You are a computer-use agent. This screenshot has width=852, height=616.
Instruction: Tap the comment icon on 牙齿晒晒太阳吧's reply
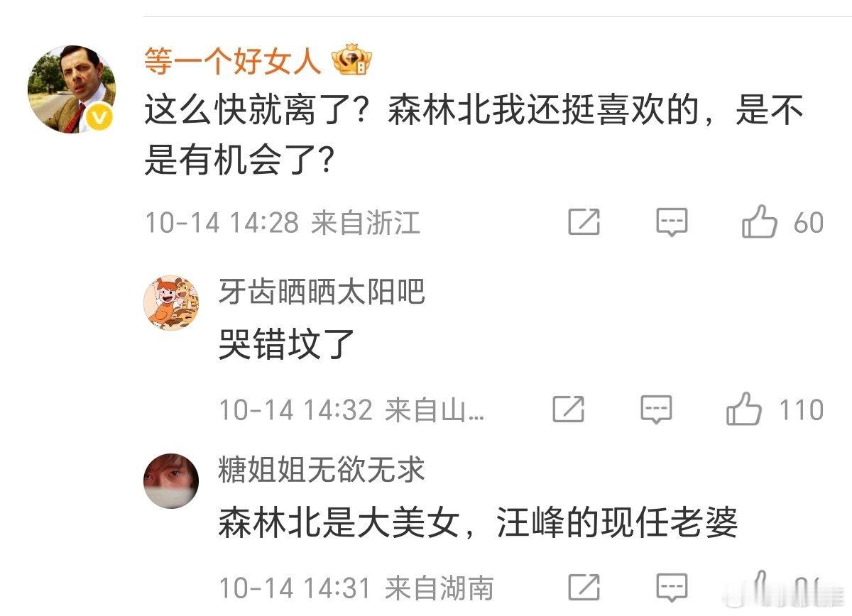point(656,410)
